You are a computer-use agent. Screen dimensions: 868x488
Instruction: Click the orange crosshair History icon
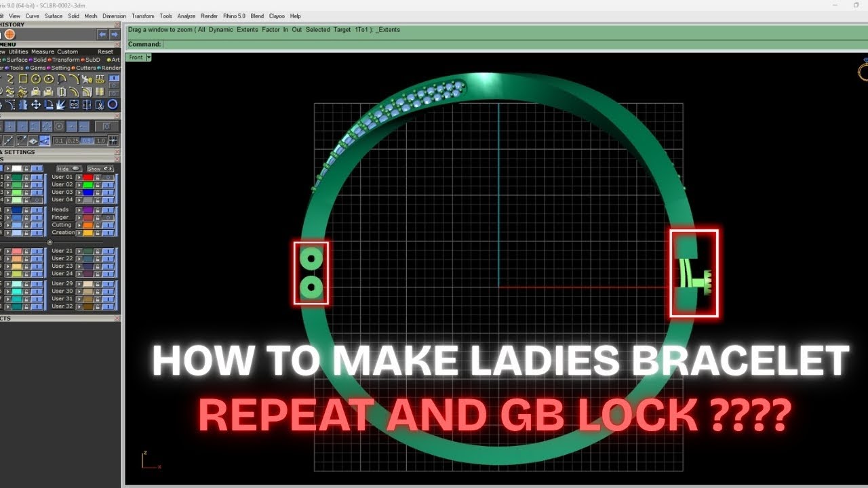tap(9, 34)
